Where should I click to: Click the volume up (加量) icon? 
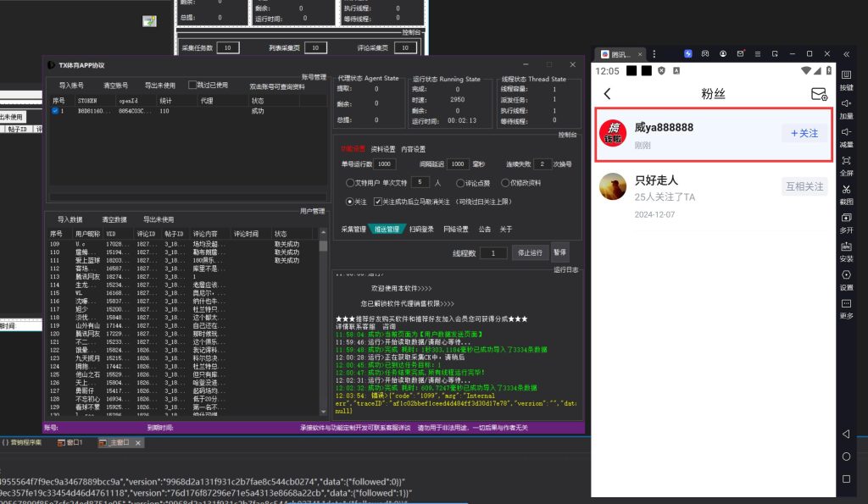click(x=846, y=102)
